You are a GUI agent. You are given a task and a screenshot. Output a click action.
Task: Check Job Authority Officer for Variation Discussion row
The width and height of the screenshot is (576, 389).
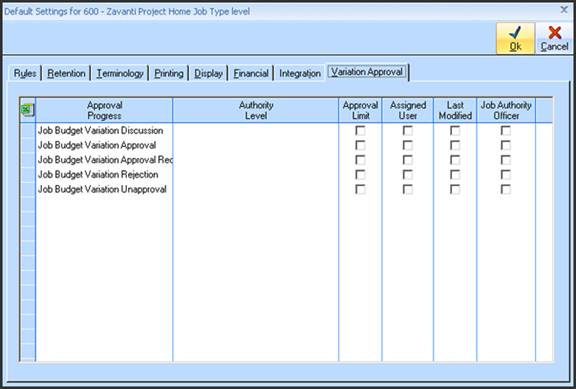click(506, 130)
